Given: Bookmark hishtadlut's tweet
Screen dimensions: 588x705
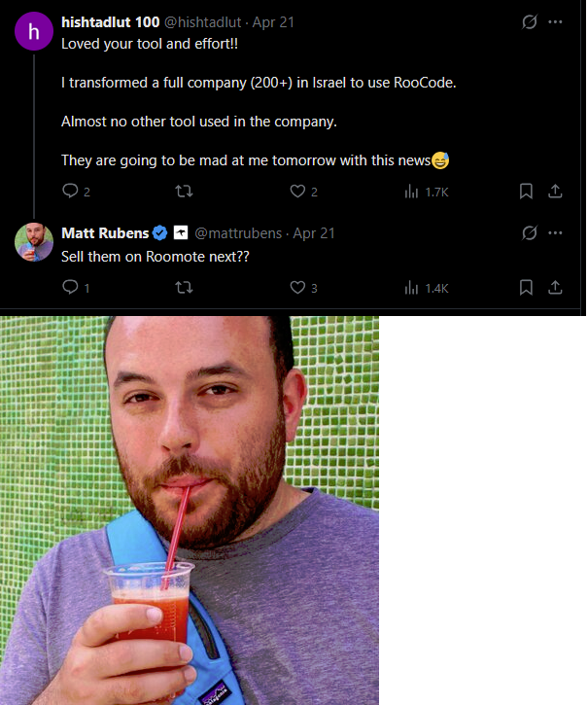Looking at the screenshot, I should 526,192.
